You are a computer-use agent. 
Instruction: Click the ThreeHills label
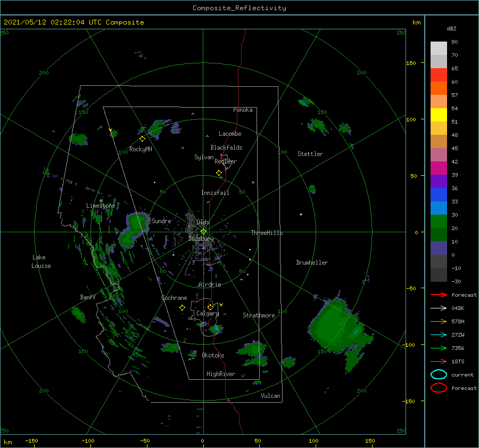pos(267,233)
